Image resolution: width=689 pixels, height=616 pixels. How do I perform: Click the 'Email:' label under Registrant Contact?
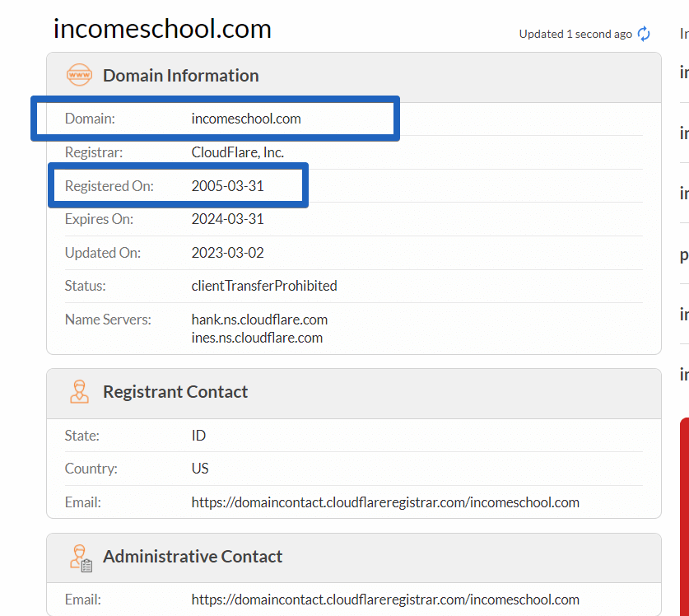tap(82, 502)
